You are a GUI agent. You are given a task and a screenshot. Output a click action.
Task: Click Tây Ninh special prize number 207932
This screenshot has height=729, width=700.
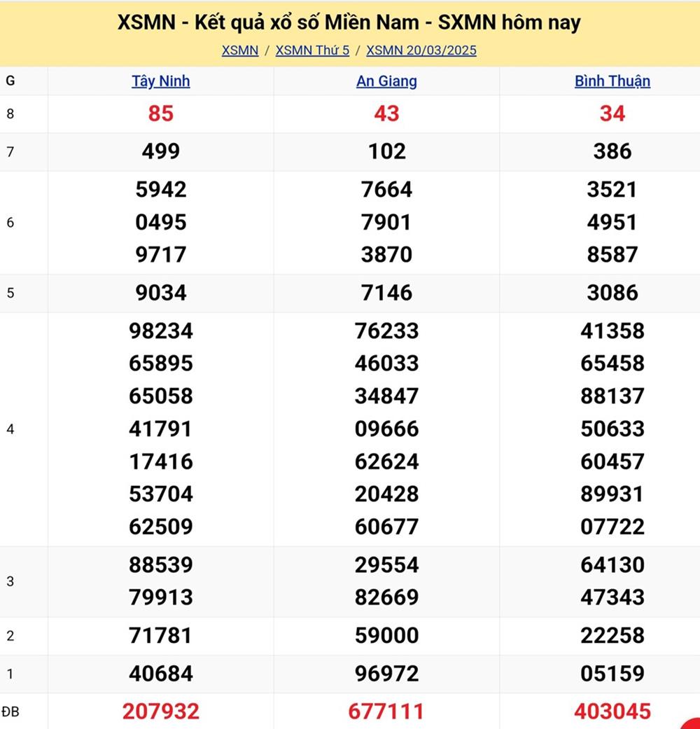161,711
